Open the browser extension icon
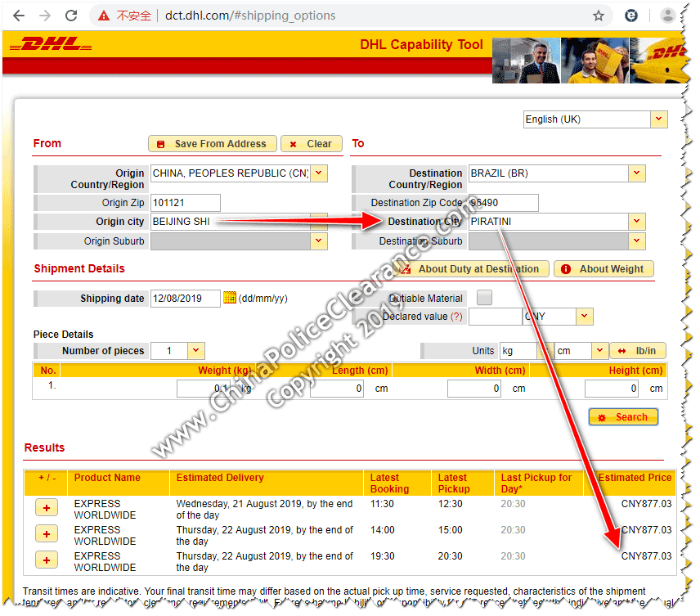This screenshot has height=616, width=700. (x=631, y=16)
